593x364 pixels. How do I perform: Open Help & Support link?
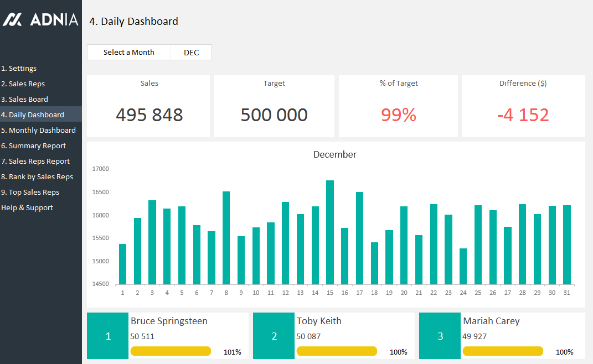tap(27, 208)
